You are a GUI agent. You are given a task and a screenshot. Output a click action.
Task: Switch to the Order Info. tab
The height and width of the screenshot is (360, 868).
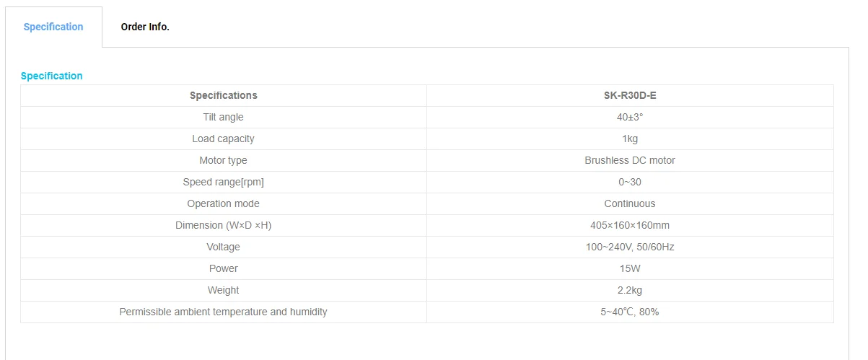145,27
